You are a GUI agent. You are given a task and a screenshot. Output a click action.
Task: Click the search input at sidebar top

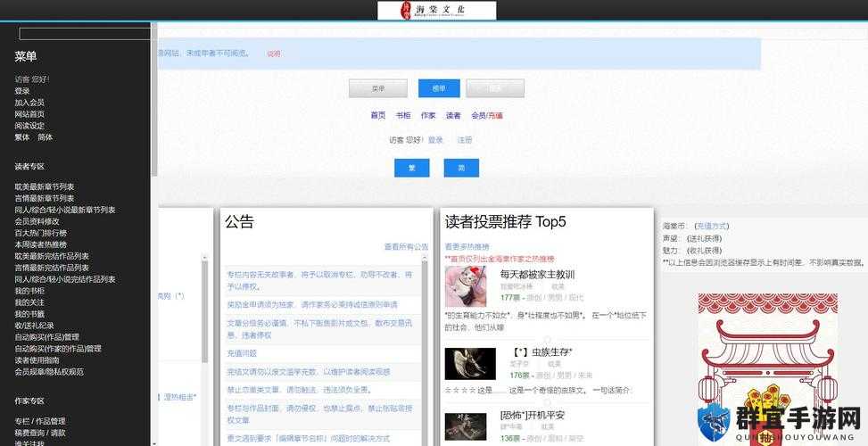coord(85,34)
